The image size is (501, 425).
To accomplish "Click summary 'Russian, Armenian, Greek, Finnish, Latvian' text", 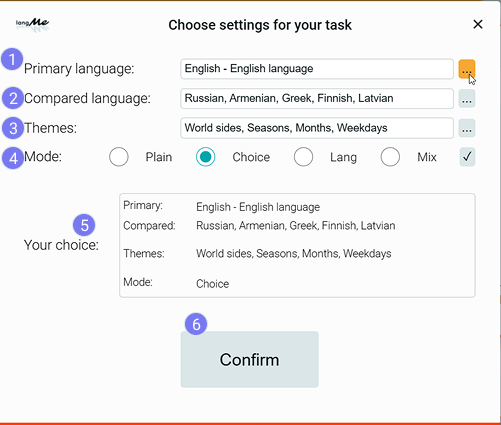I will (296, 226).
